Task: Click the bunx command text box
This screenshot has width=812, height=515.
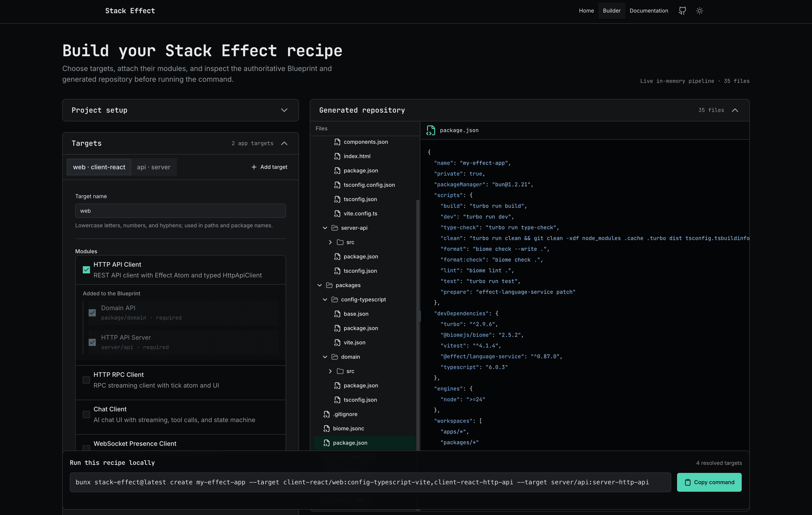Action: click(x=370, y=482)
